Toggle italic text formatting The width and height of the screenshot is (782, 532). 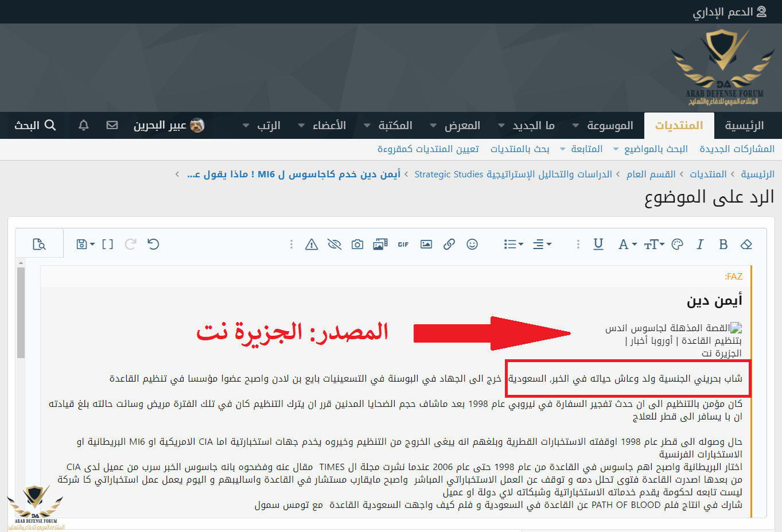[700, 244]
